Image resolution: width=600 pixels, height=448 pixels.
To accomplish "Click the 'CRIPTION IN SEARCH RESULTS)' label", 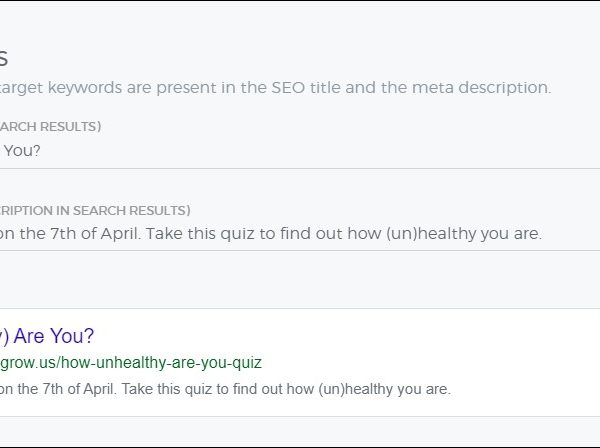I will click(x=95, y=210).
